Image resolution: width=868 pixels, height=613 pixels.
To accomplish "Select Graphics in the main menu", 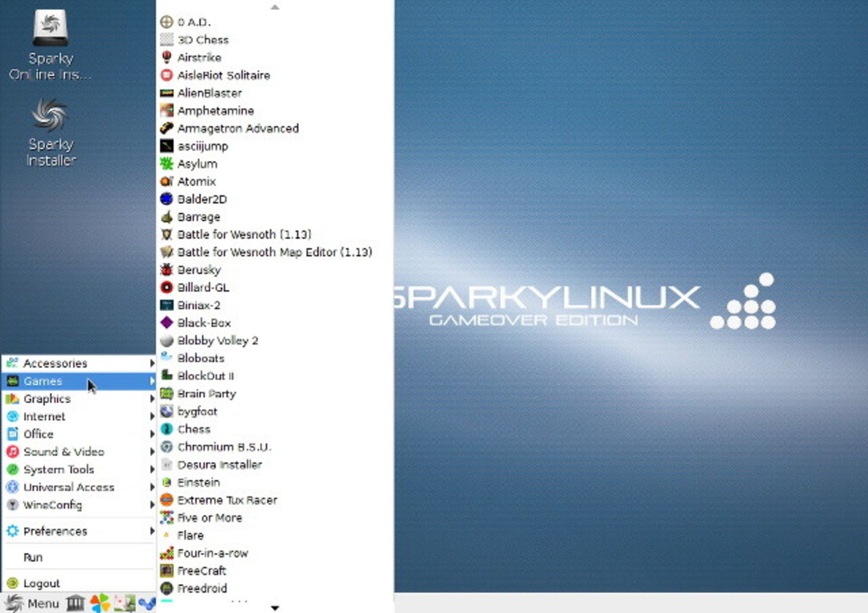I will [47, 399].
